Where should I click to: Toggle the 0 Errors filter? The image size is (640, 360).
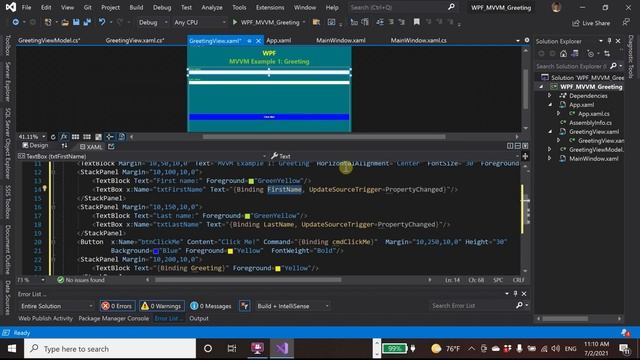[118, 306]
